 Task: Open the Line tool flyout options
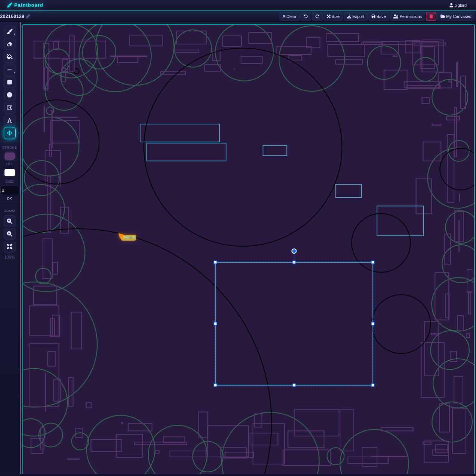click(x=14, y=72)
